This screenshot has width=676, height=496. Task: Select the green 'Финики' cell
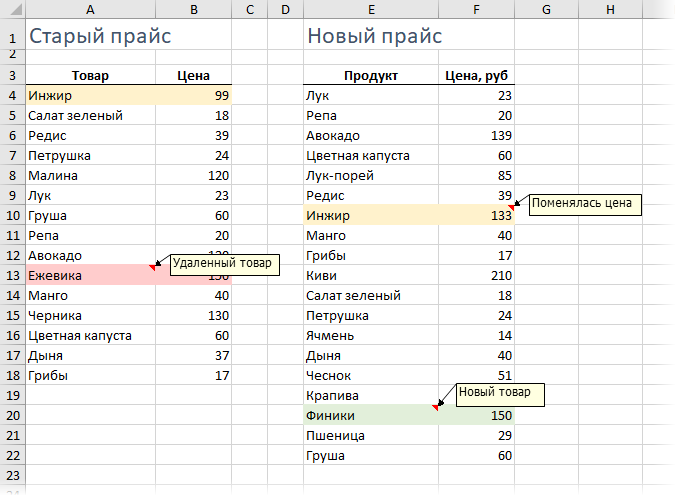point(371,415)
